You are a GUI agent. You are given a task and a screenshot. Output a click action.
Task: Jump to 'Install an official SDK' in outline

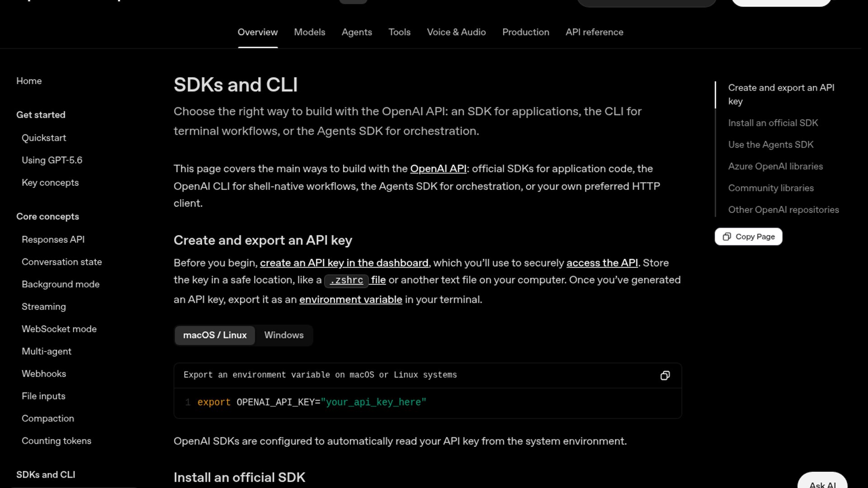[x=773, y=123]
